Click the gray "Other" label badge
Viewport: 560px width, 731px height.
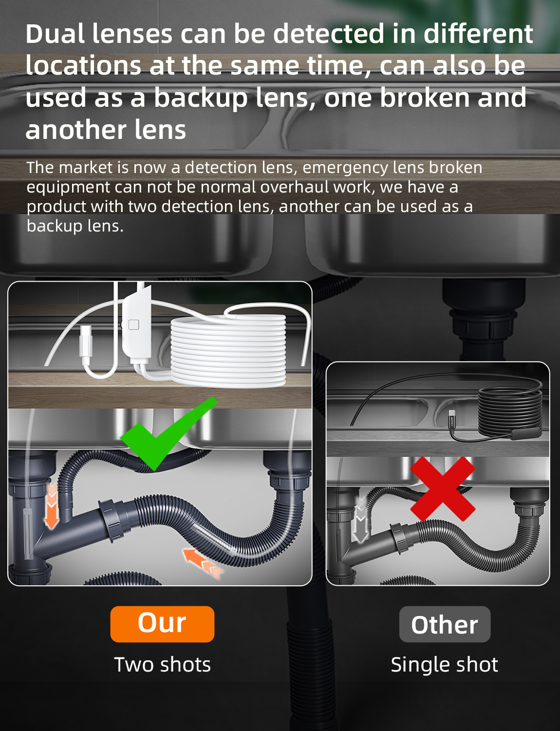coord(445,624)
